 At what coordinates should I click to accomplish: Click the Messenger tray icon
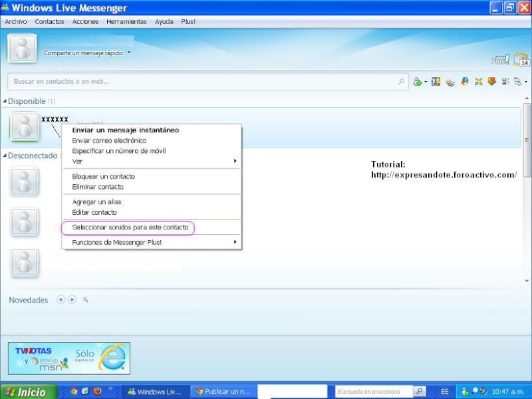pyautogui.click(x=465, y=392)
